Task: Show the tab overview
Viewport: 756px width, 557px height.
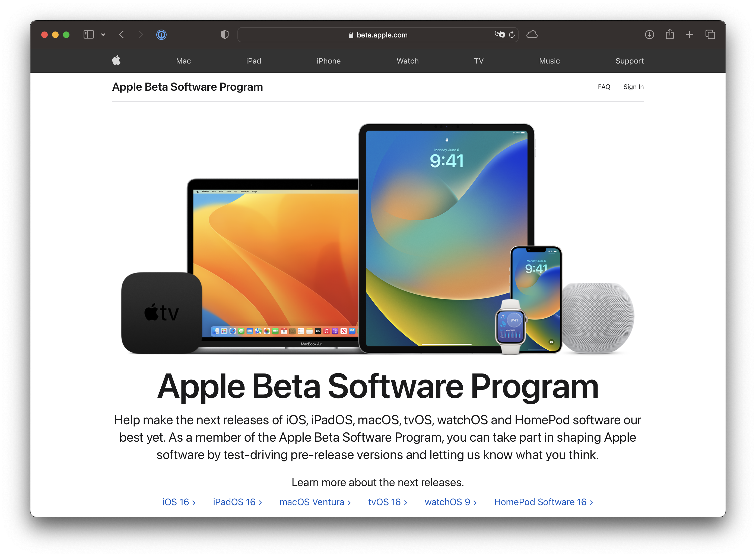Action: 710,34
